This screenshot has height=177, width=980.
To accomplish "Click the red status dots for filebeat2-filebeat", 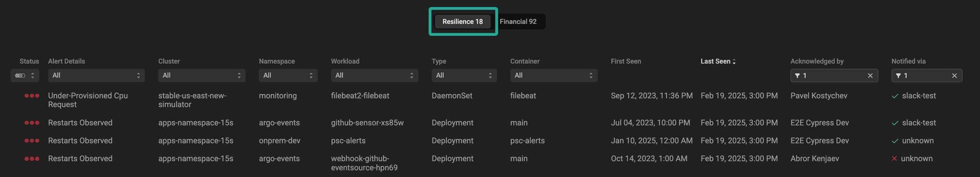I will pos(32,96).
